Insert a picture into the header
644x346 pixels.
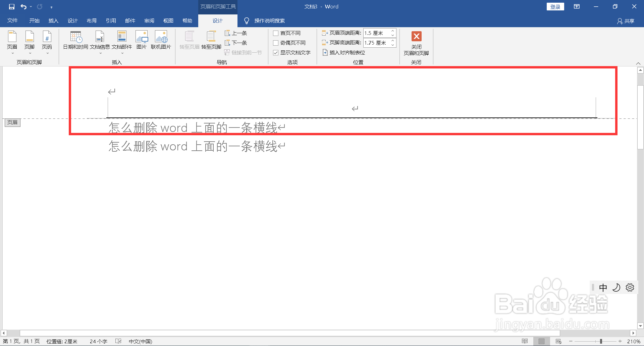[142, 40]
